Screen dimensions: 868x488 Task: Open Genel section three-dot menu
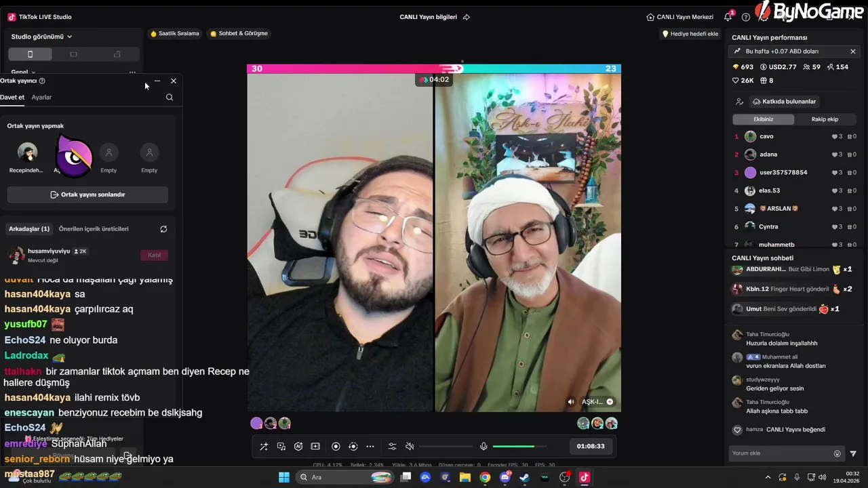(x=132, y=72)
